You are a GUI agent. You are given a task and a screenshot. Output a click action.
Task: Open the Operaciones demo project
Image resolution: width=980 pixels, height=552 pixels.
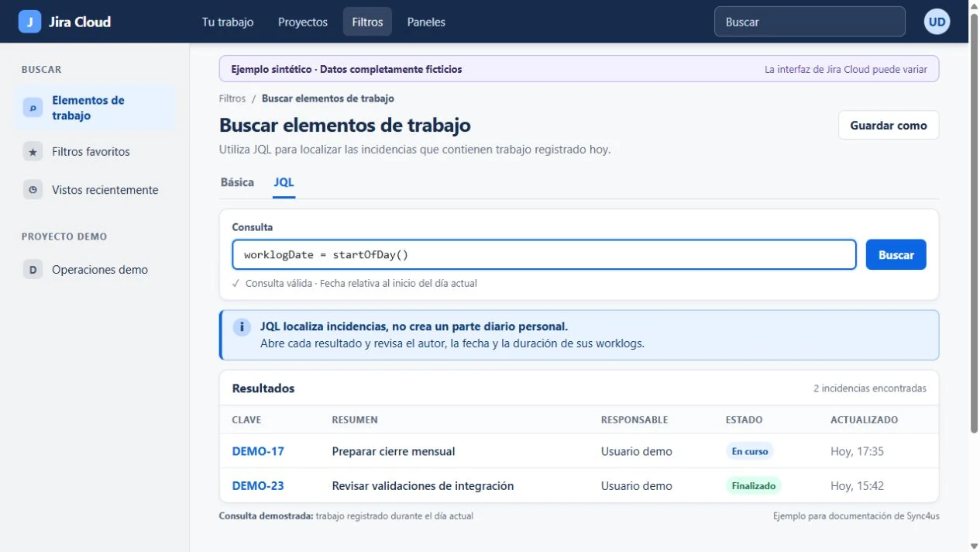96,270
